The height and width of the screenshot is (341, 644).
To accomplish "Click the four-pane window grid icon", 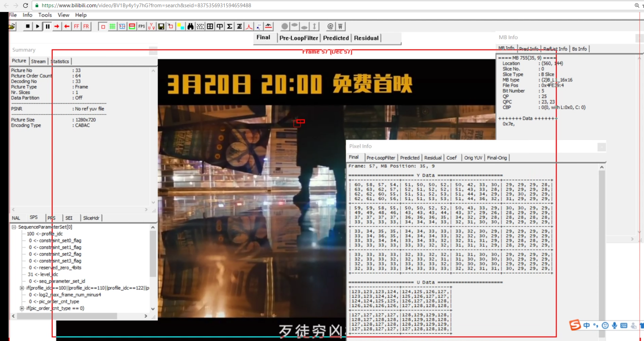I will 210,27.
